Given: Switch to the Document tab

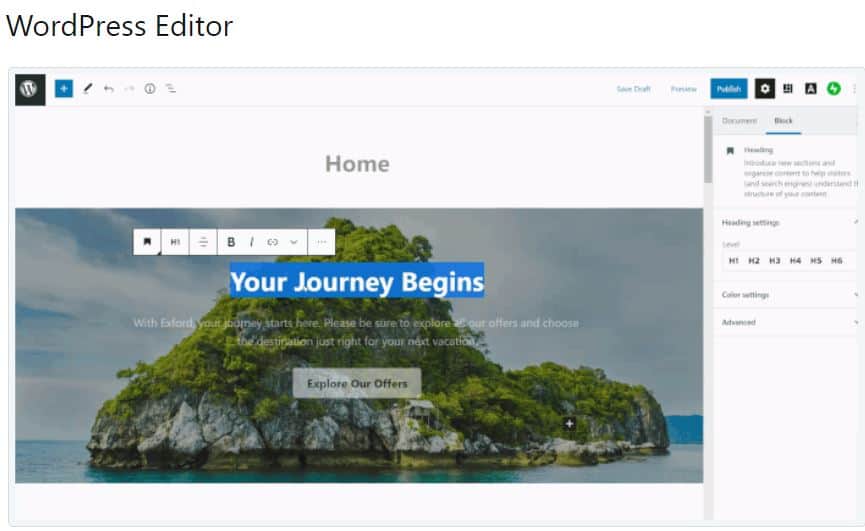Looking at the screenshot, I should pos(739,121).
